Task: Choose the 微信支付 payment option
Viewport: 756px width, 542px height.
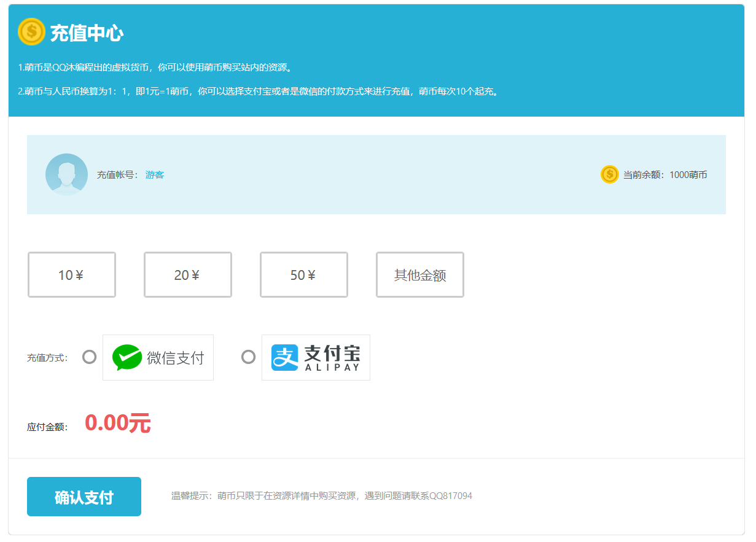Action: click(x=158, y=357)
